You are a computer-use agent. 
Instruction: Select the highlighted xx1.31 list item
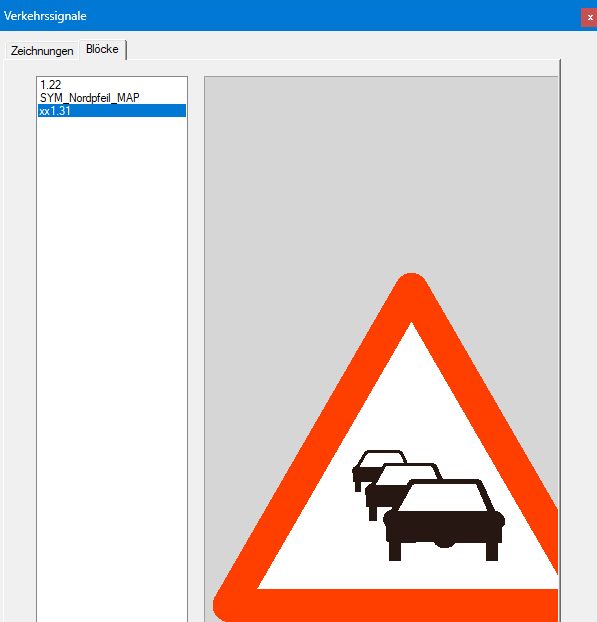111,111
